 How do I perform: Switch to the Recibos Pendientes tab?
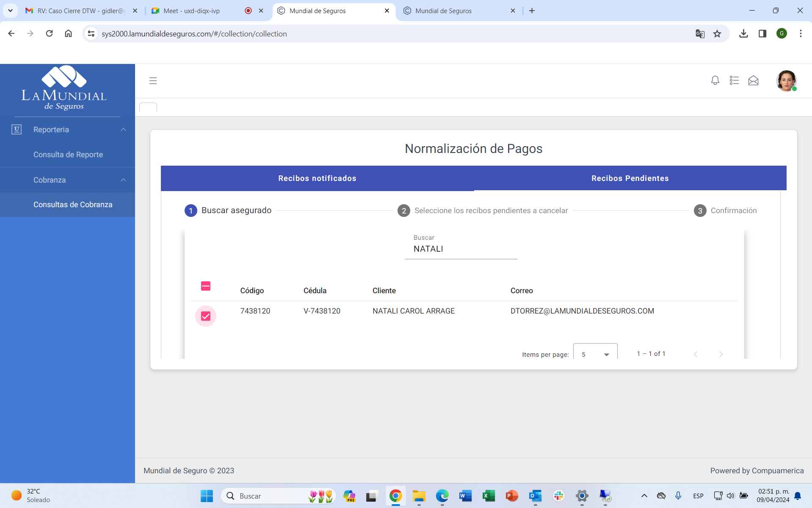[x=630, y=178]
